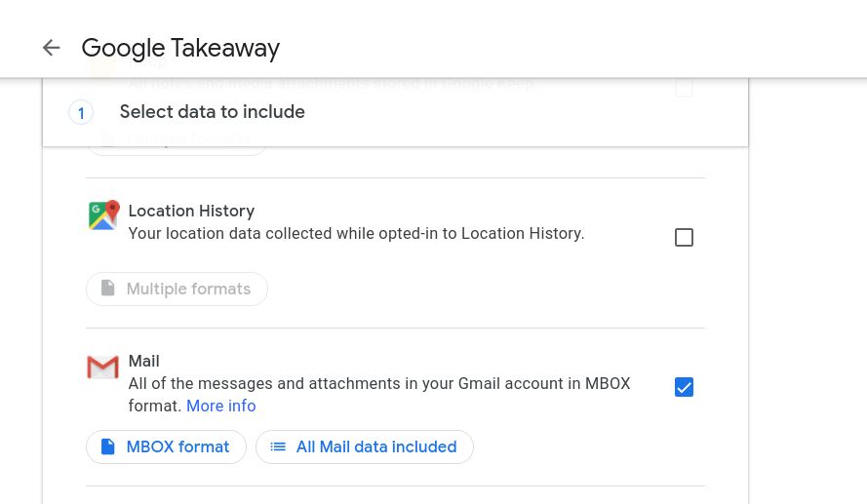
Task: Click the gray file icon under Location History
Action: pyautogui.click(x=108, y=288)
